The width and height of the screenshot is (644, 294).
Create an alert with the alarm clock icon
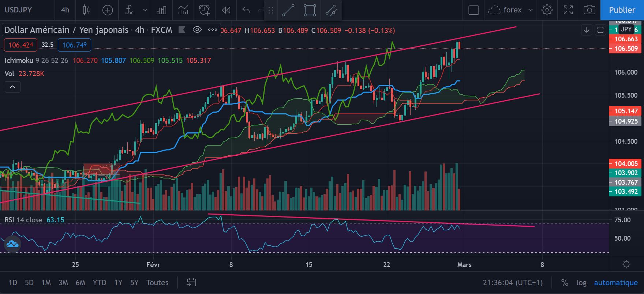(205, 10)
